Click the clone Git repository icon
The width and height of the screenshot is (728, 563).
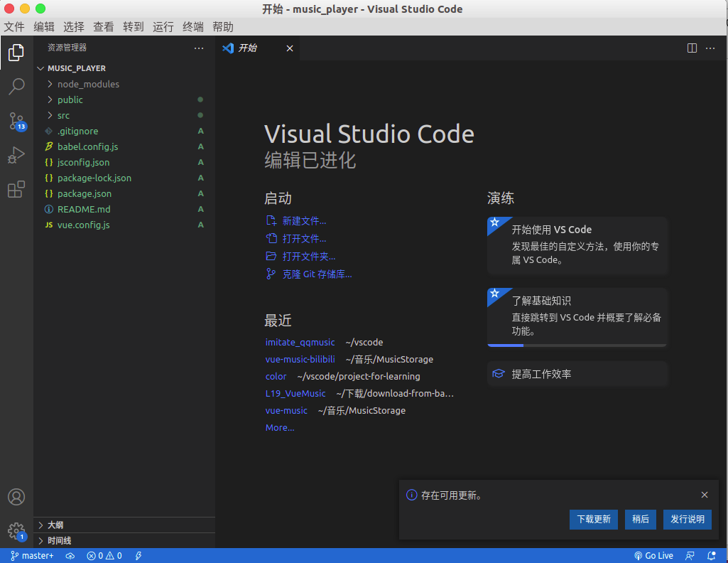tap(271, 274)
